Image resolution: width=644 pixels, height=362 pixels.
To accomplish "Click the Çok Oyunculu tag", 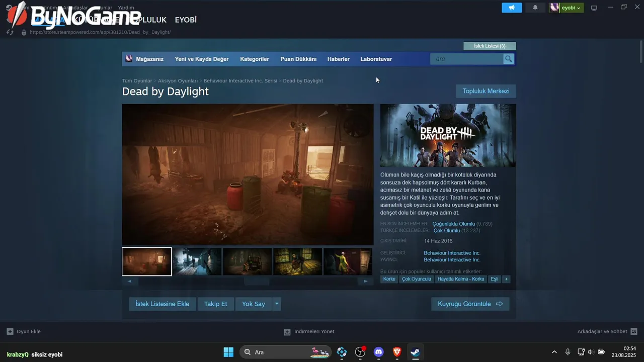I will pyautogui.click(x=417, y=279).
